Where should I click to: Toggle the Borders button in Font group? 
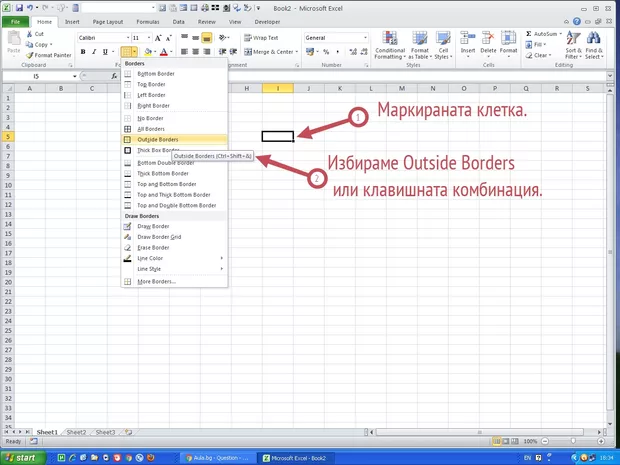pyautogui.click(x=127, y=52)
